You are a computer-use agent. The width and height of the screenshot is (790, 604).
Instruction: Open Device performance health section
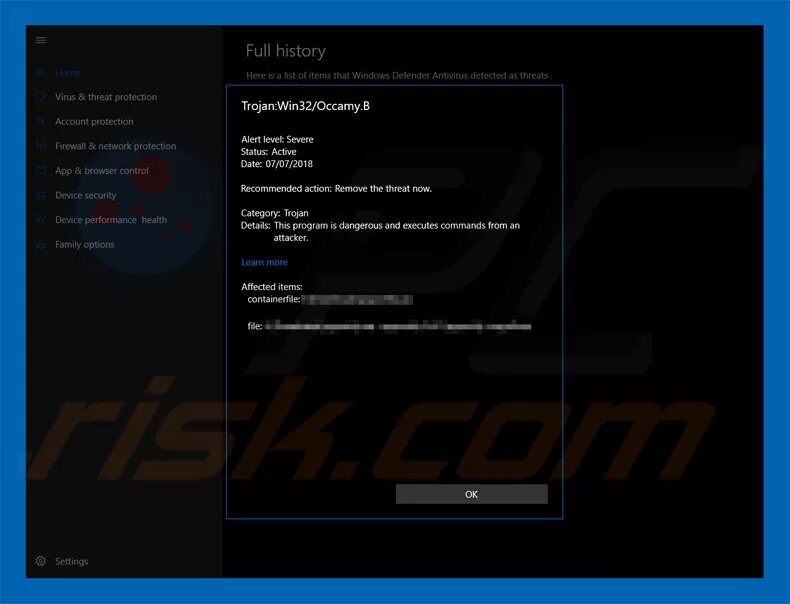[111, 220]
